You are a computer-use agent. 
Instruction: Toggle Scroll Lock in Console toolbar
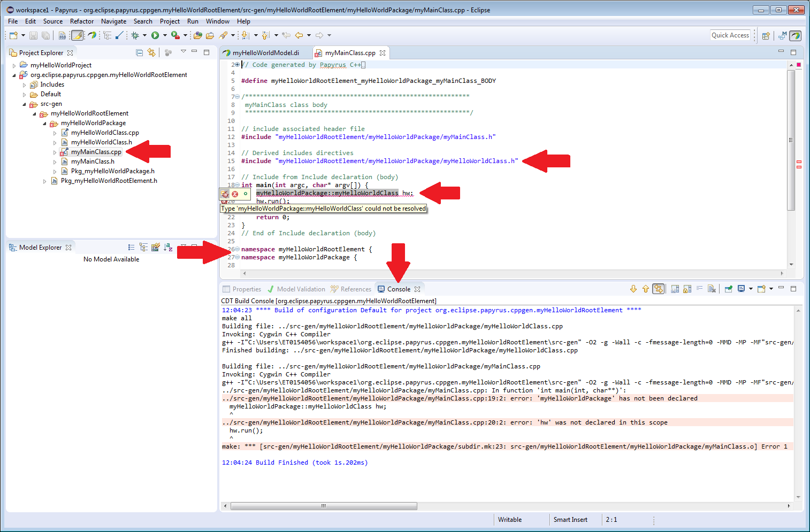[687, 289]
